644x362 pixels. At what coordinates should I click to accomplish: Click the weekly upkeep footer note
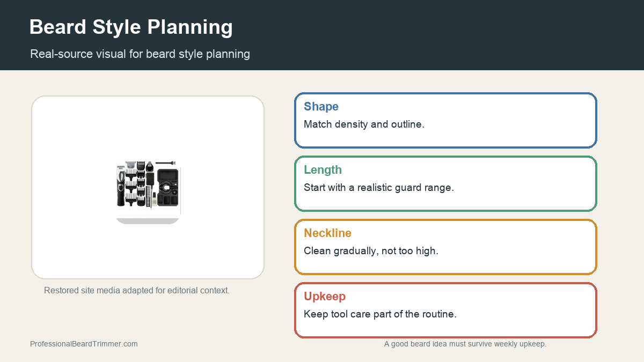click(465, 344)
